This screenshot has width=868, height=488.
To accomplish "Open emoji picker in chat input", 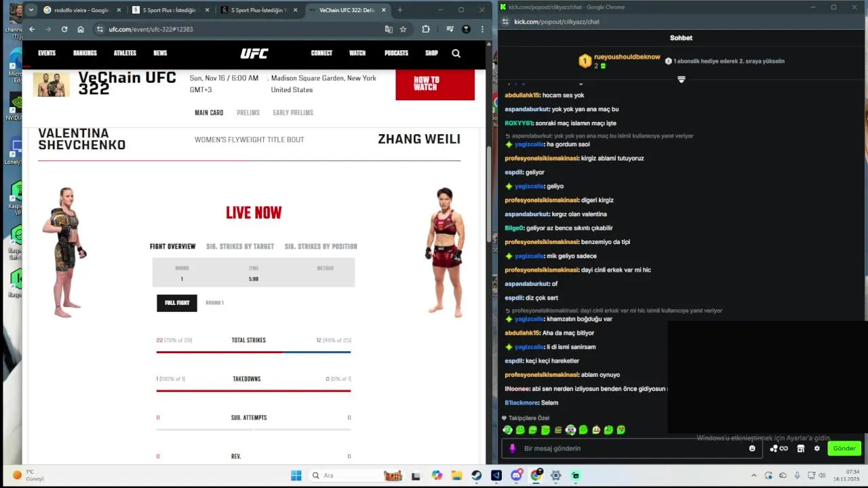I will coord(752,448).
